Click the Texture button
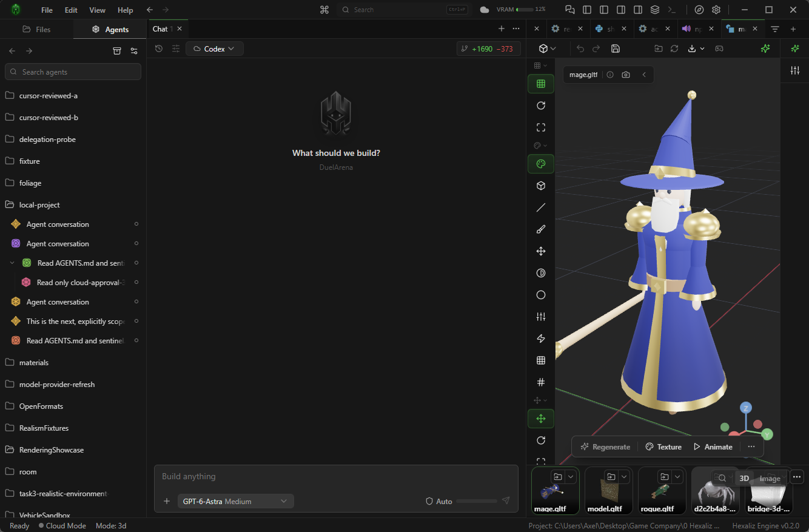 663,446
